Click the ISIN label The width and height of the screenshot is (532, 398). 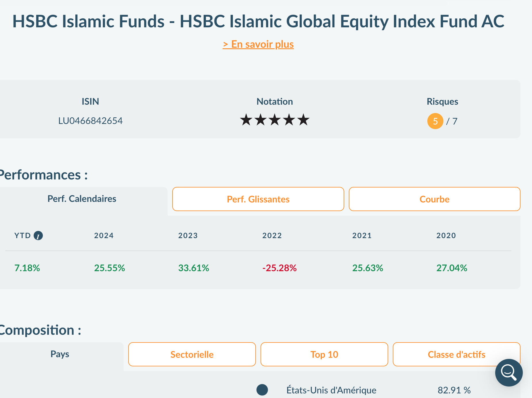pos(90,102)
